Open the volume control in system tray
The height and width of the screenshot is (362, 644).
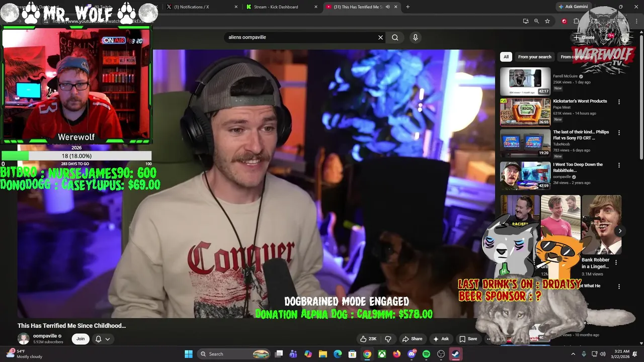[603, 354]
